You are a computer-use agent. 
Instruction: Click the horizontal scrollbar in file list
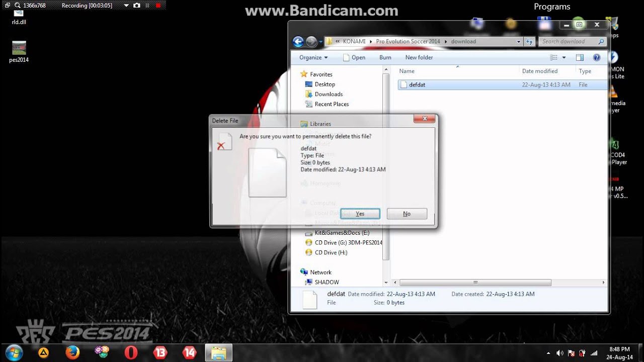475,283
